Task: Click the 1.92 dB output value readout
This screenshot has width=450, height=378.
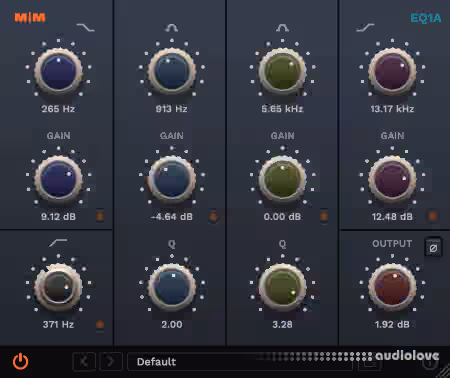Action: point(392,324)
